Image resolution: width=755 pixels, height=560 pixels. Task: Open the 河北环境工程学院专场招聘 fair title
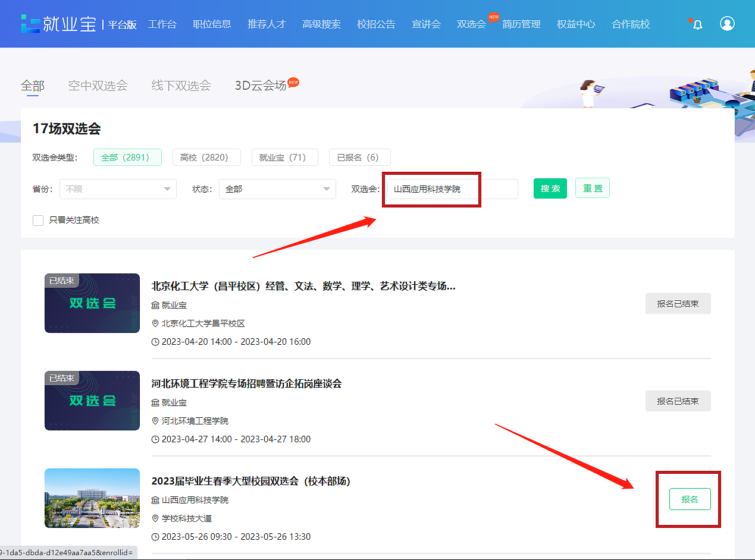coord(247,383)
